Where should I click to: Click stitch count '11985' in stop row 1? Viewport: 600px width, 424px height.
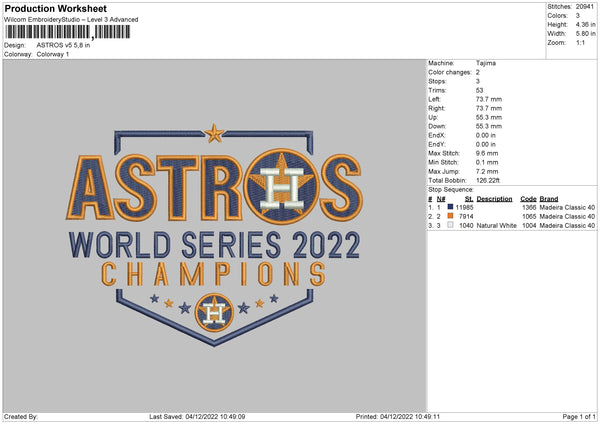tap(465, 207)
